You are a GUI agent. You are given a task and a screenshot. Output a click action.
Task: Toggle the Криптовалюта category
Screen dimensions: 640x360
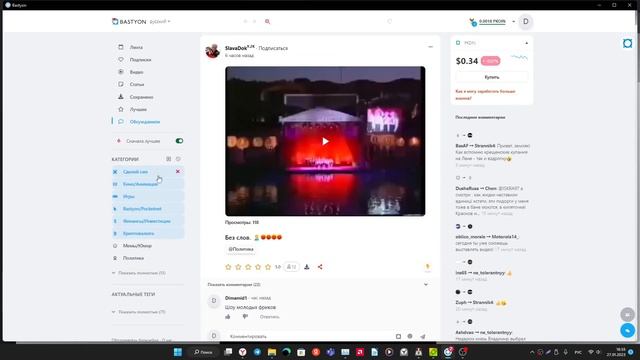click(x=147, y=233)
